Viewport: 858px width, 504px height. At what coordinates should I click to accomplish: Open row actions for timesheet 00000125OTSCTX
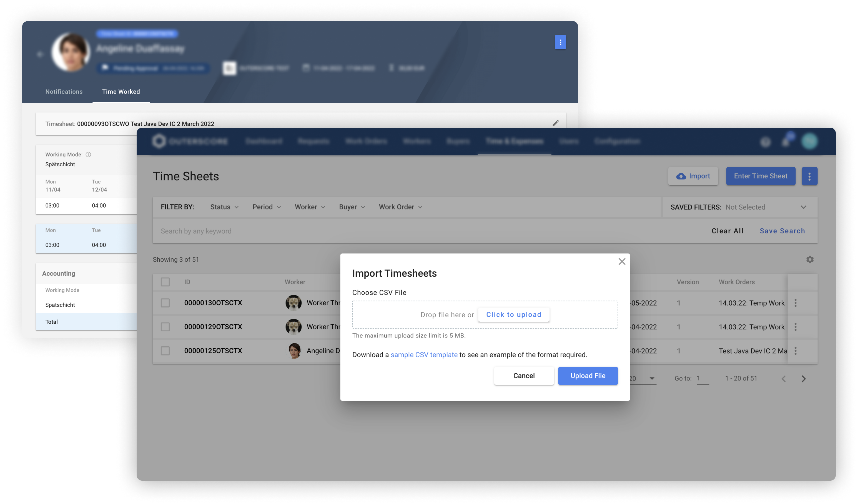click(795, 351)
